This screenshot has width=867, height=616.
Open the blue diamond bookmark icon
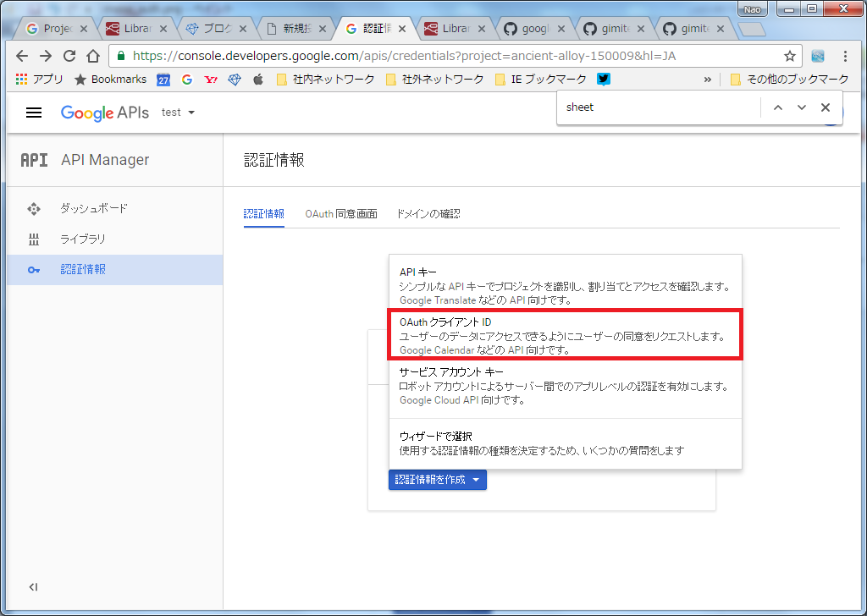click(x=235, y=79)
